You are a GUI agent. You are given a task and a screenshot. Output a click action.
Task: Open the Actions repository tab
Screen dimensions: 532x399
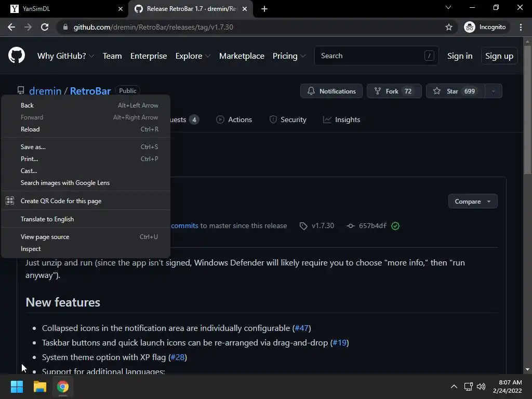[x=234, y=120]
